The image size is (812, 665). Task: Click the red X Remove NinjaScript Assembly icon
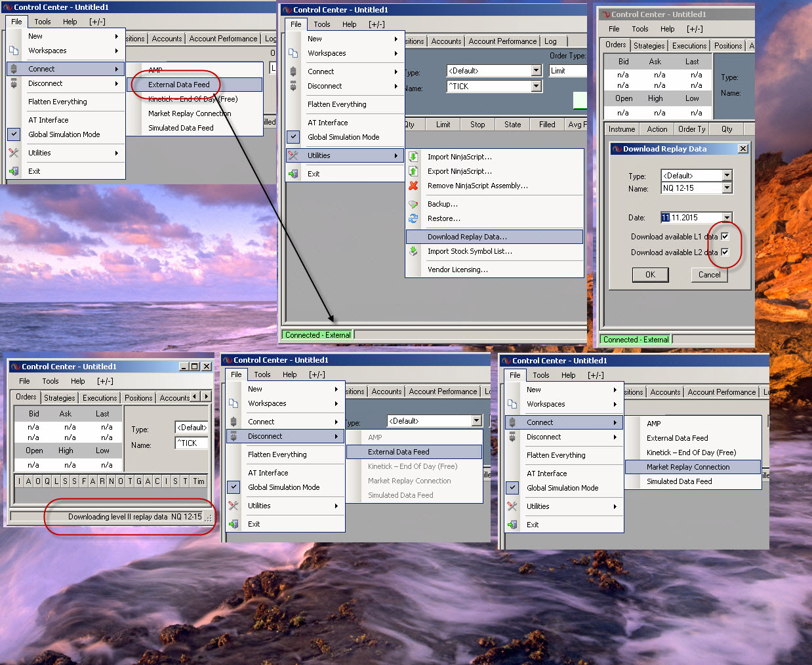point(413,186)
